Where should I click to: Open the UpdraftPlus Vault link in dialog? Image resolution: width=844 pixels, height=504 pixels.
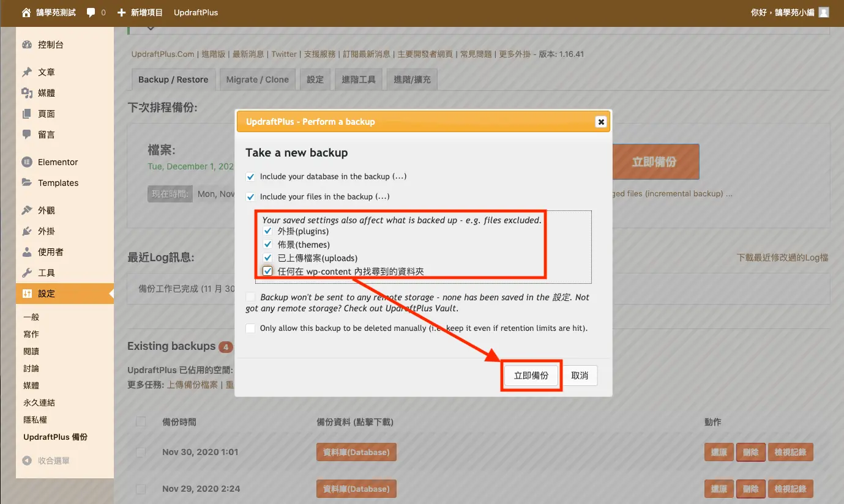coord(422,308)
